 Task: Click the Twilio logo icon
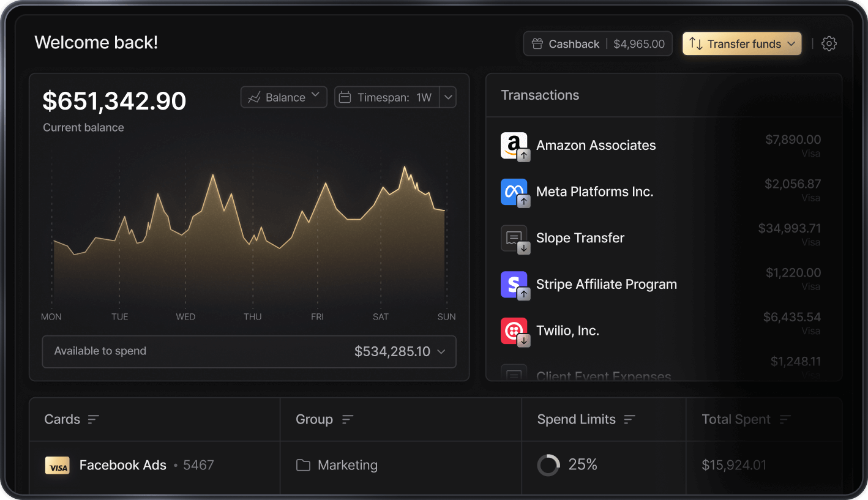(514, 331)
